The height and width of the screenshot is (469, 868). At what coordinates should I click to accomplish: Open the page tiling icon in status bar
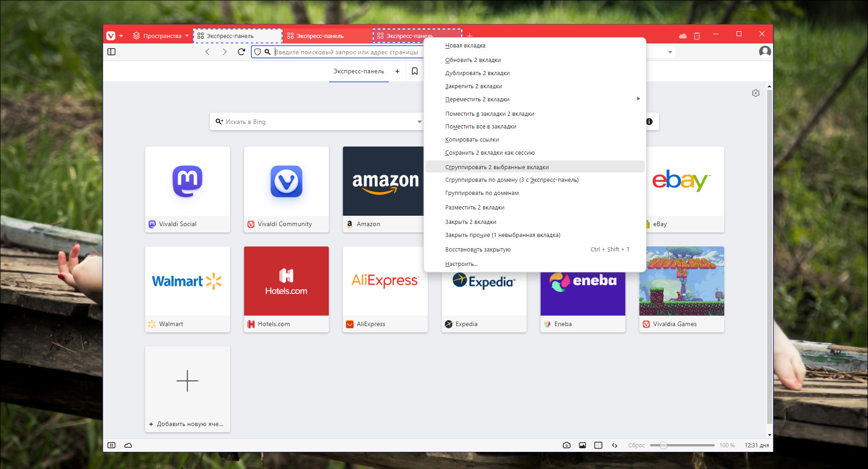598,445
